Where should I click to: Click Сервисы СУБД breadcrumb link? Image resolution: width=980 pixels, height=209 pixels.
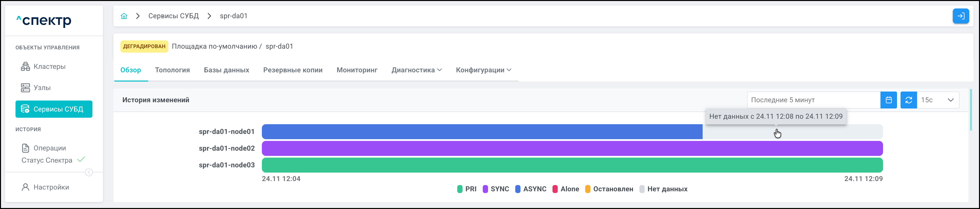click(173, 16)
